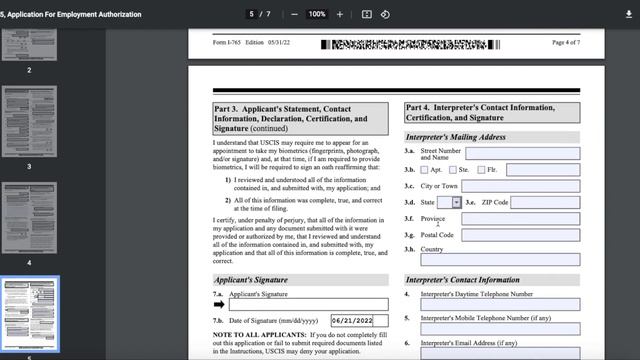Click the document title in toolbar
Image resolution: width=640 pixels, height=360 pixels.
(71, 14)
